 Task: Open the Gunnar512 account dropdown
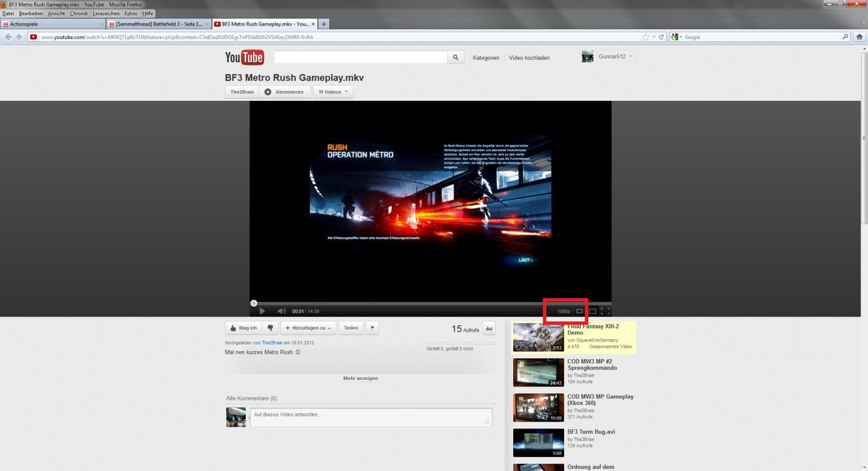(x=616, y=56)
